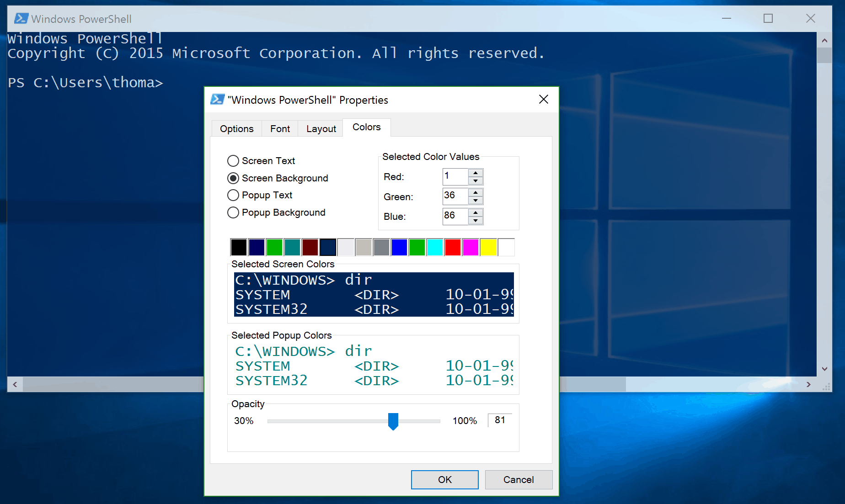Click OK to apply color settings
Viewport: 845px width, 504px height.
coord(444,479)
